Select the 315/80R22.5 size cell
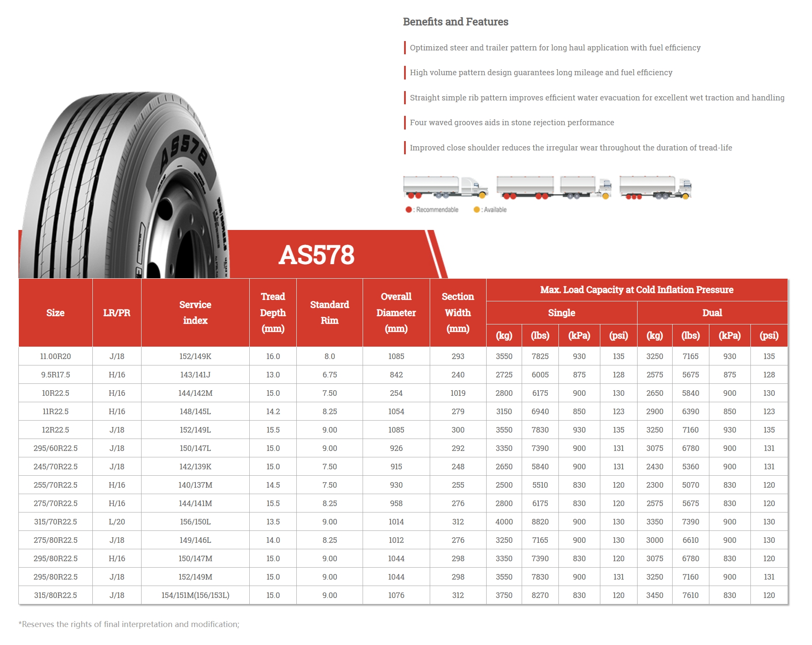812x645 pixels. pyautogui.click(x=56, y=595)
